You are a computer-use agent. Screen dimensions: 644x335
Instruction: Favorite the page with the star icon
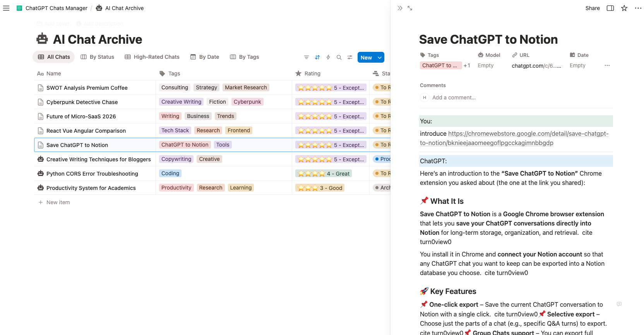tap(624, 8)
